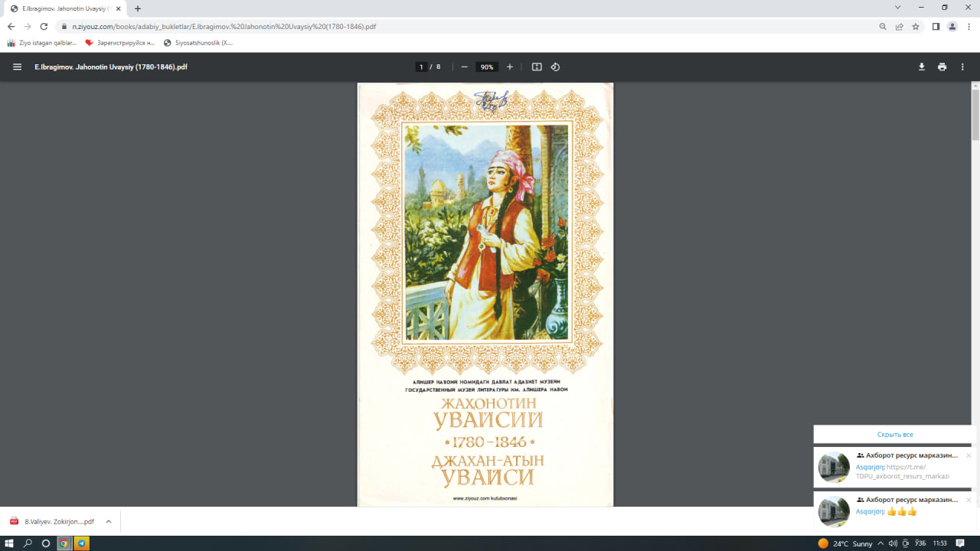
Task: Click the fit to page icon
Action: click(x=537, y=67)
